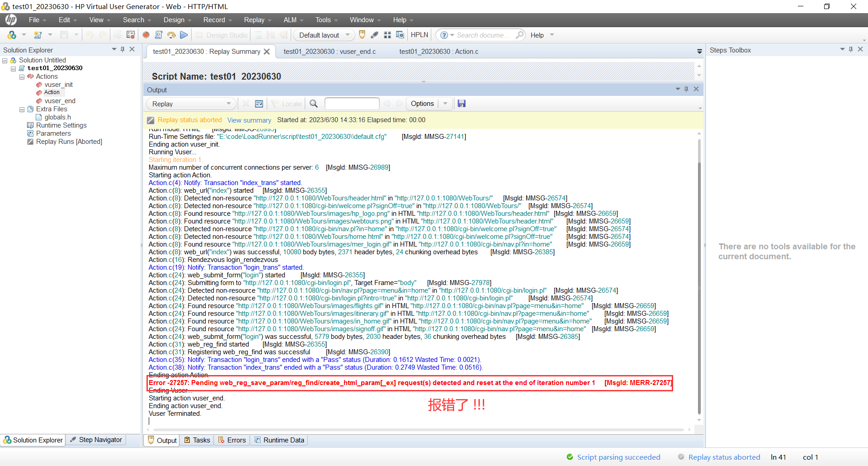Click the search magnifier in Search document box
The width and height of the screenshot is (868, 466).
point(519,35)
